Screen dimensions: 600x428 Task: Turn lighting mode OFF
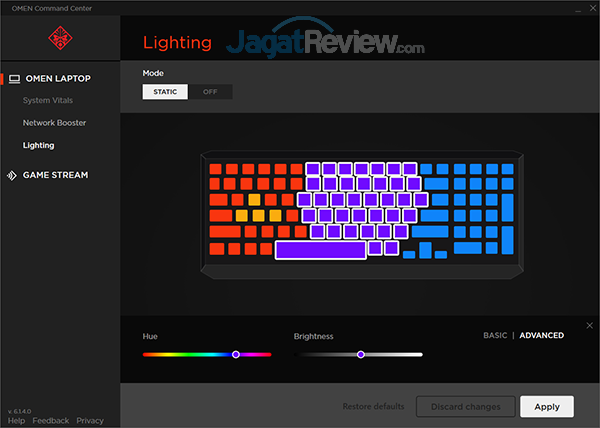pyautogui.click(x=210, y=92)
